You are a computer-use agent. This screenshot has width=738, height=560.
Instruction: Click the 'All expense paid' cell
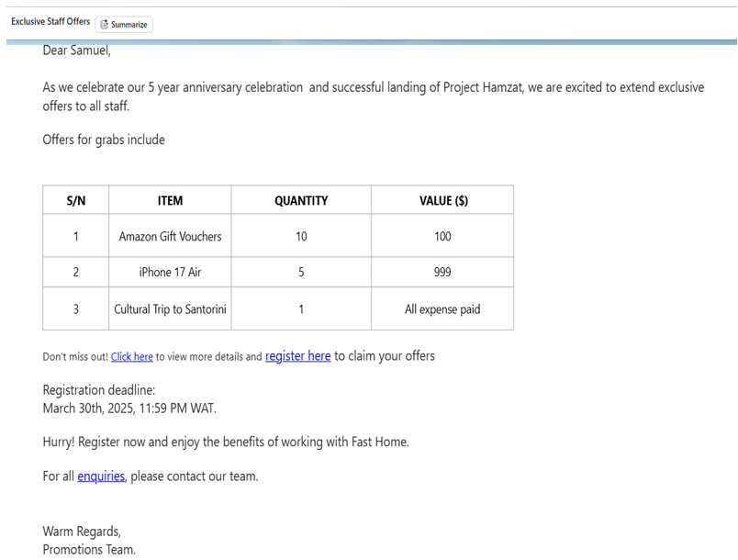pyautogui.click(x=442, y=309)
